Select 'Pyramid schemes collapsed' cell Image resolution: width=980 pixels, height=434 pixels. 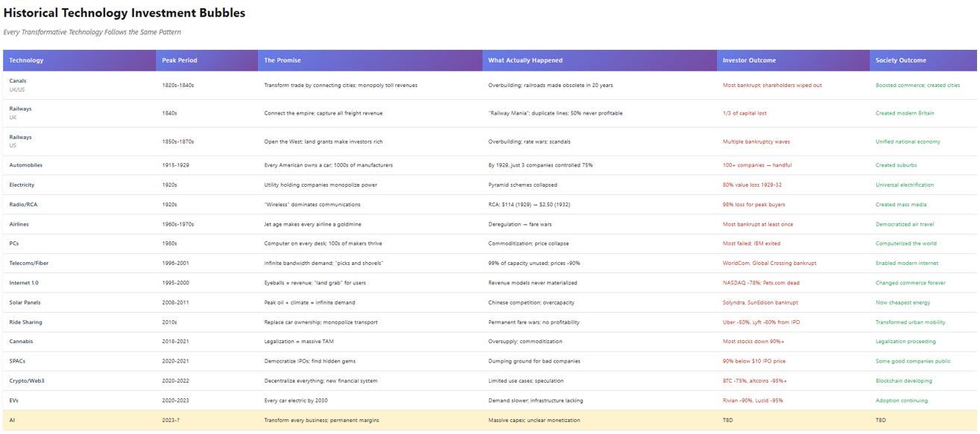tap(599, 185)
